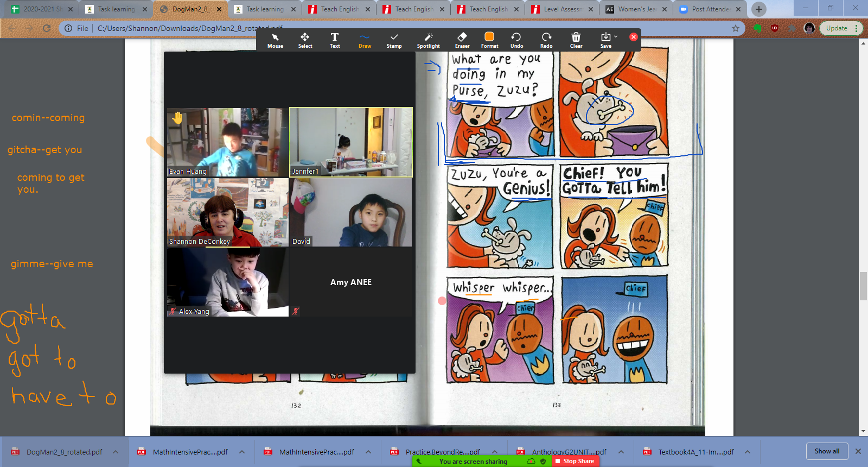Viewport: 868px width, 467px height.
Task: Stop the Zoom screen share
Action: tap(576, 461)
